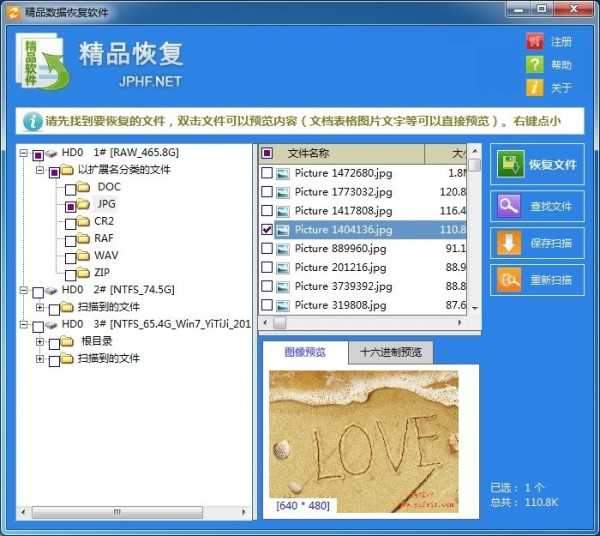The image size is (600, 536).
Task: Click the 关于 text link
Action: [x=561, y=88]
